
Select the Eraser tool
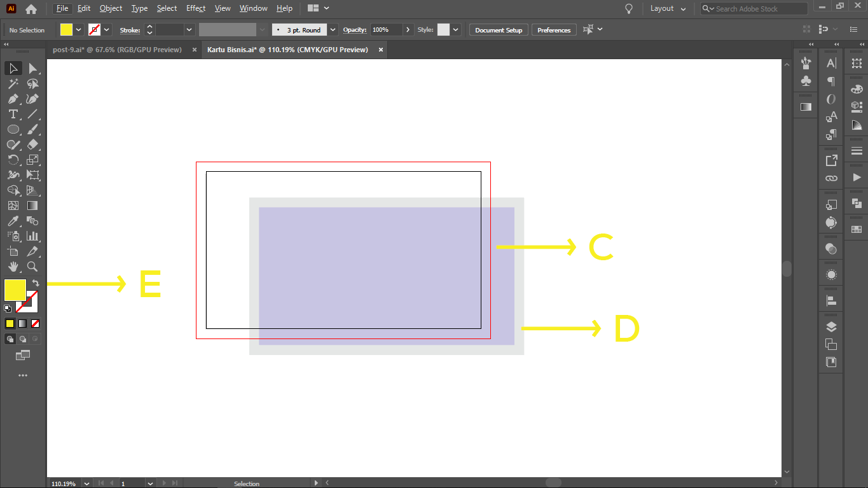point(33,144)
